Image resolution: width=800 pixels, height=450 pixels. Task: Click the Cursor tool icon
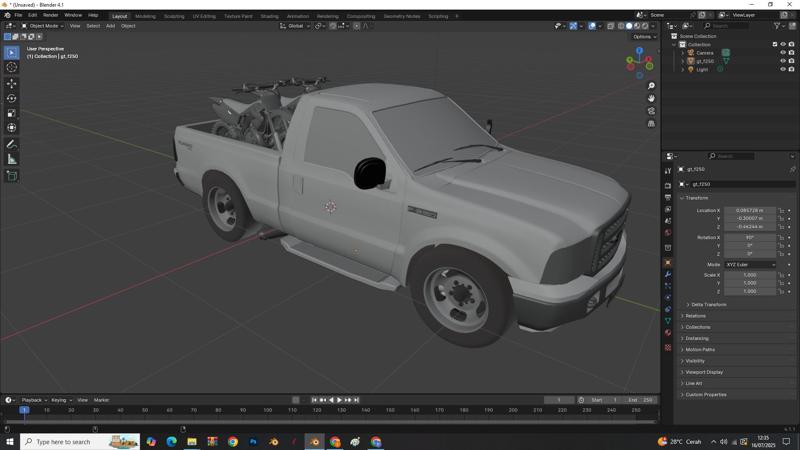click(12, 67)
